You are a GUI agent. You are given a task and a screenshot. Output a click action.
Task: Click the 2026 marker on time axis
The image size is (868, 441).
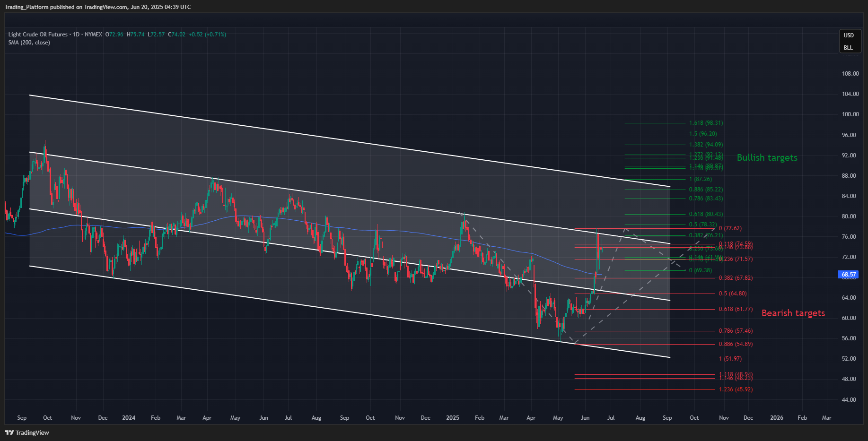click(776, 418)
